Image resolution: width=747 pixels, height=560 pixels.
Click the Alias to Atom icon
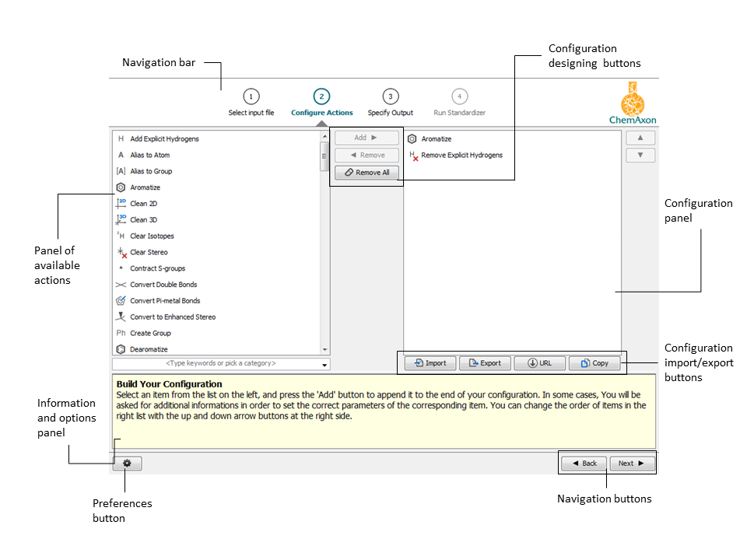point(121,154)
